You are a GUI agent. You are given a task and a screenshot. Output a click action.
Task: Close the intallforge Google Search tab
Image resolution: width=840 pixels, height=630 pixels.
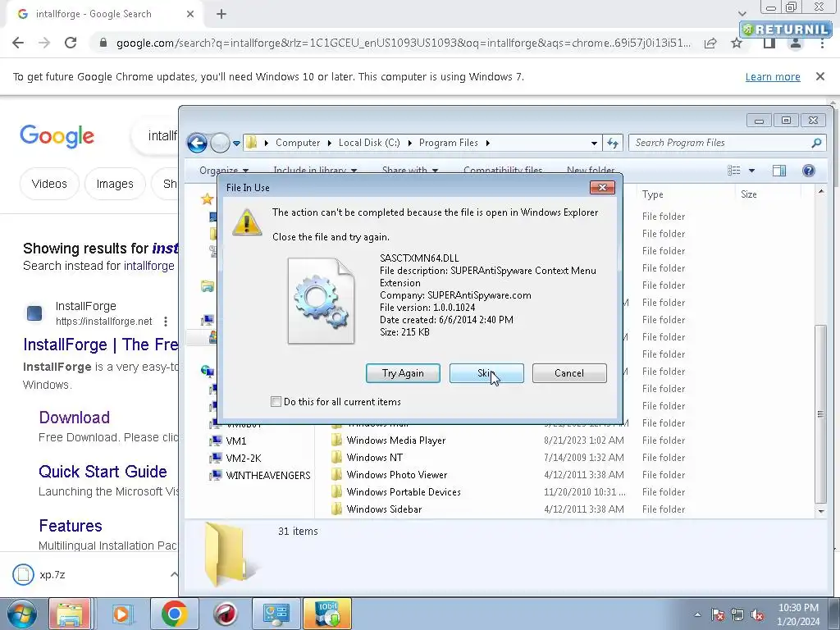[x=190, y=14]
